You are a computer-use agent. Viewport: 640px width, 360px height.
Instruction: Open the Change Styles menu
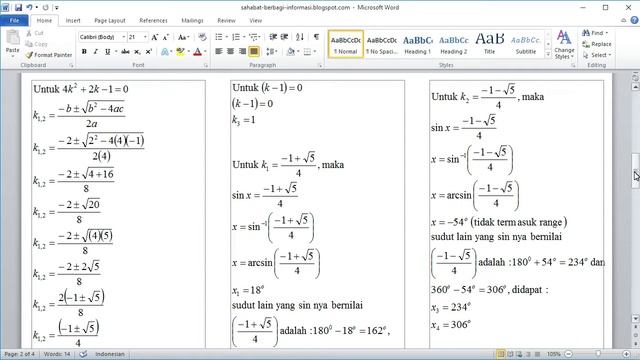pos(564,45)
